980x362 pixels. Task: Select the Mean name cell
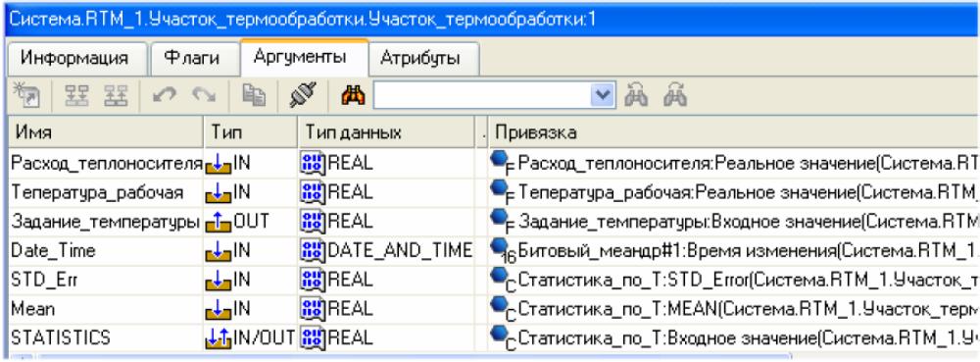click(106, 309)
